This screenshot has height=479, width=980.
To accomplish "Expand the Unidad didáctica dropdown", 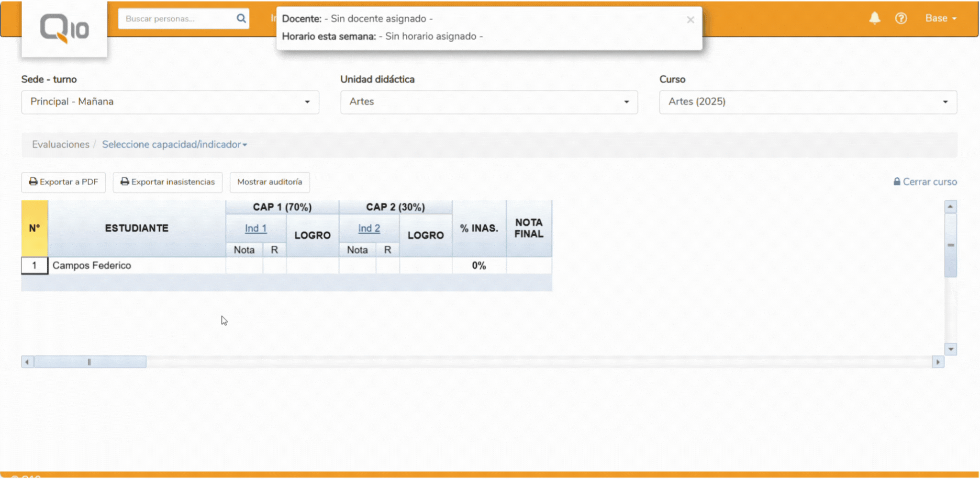I will pyautogui.click(x=489, y=102).
